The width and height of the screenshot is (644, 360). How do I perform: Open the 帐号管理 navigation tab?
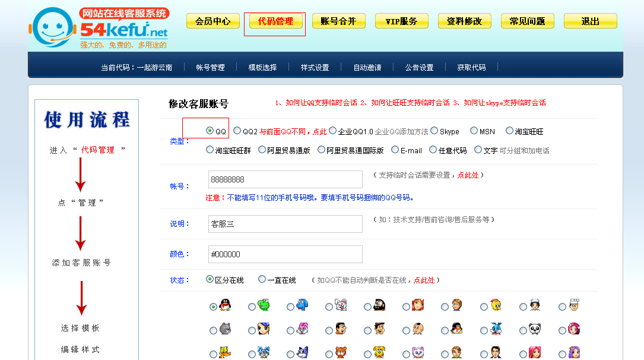coord(210,68)
